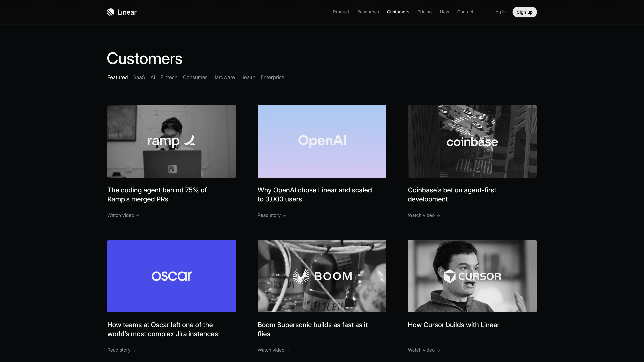Open the Oscar story thumbnail

[x=172, y=276]
